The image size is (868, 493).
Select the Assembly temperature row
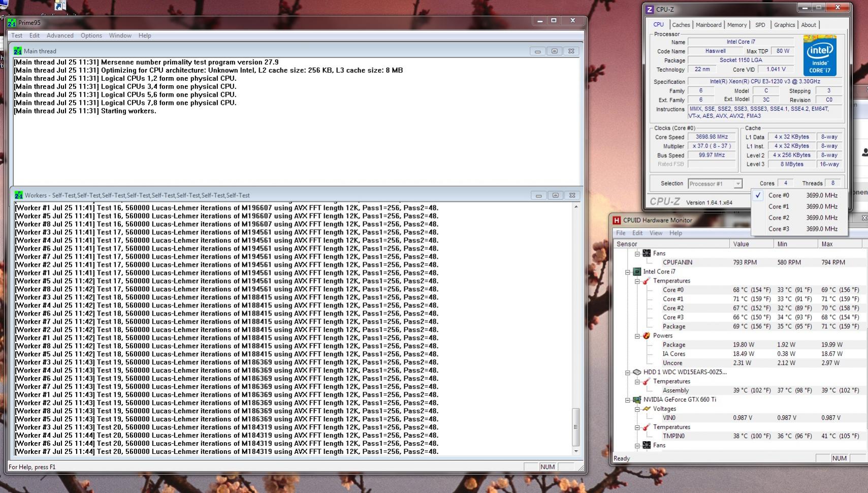click(740, 390)
